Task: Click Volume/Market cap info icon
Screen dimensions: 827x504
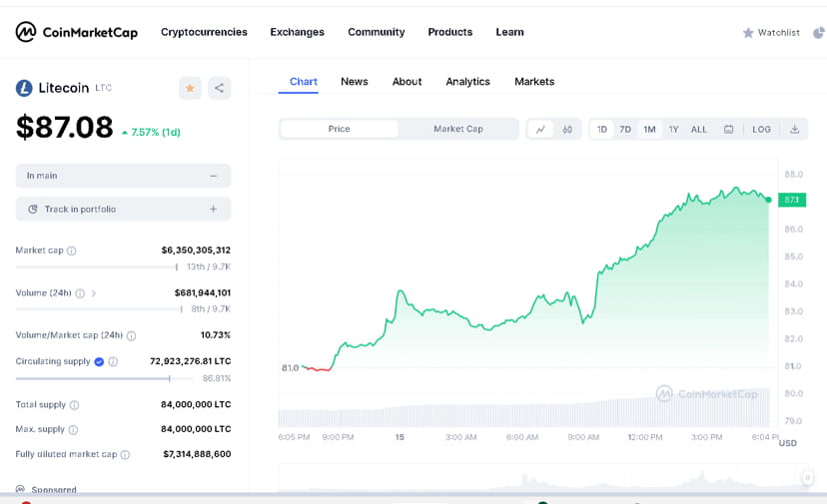Action: click(131, 335)
